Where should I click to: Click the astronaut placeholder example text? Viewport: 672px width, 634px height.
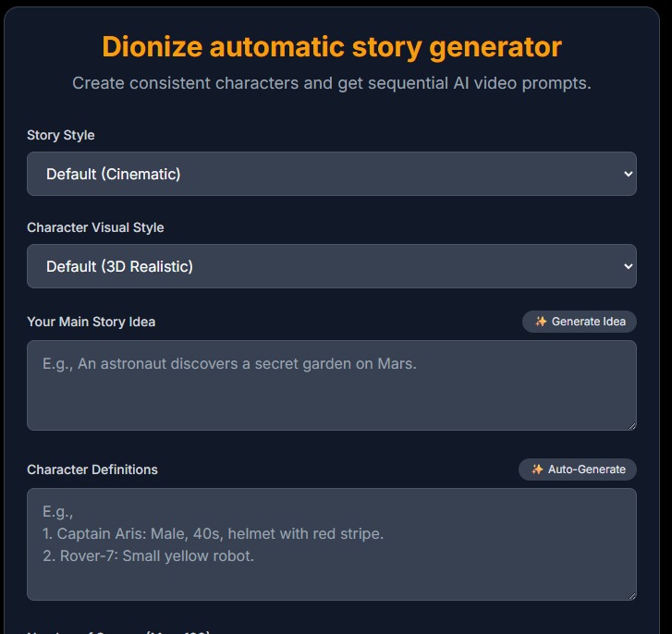pos(229,364)
